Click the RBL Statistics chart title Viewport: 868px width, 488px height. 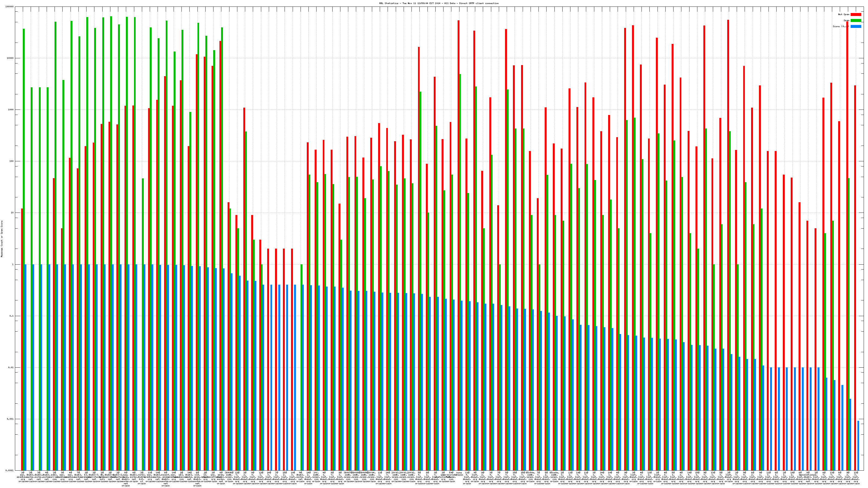point(439,3)
